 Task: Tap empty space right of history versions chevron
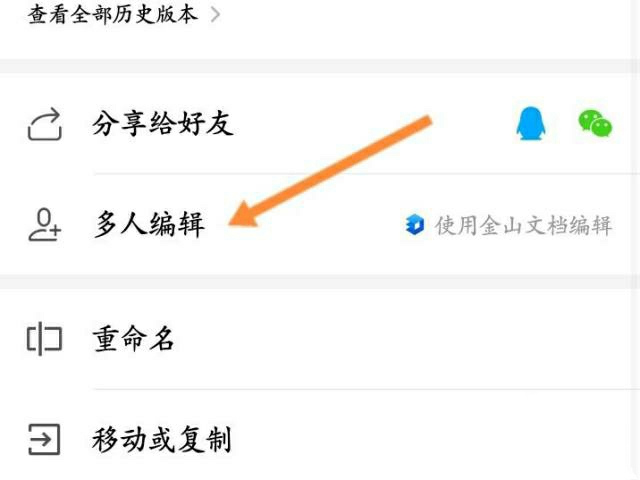point(424,15)
